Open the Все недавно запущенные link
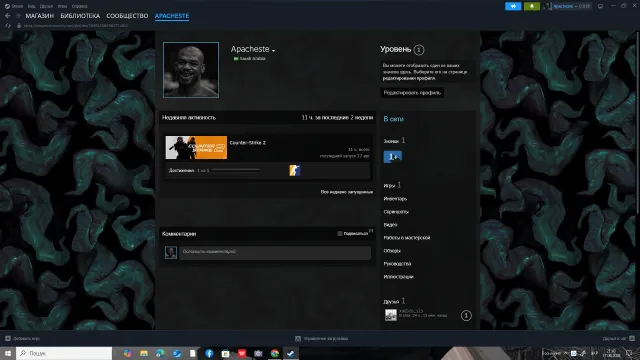Viewport: 640px width, 360px height. coord(347,192)
